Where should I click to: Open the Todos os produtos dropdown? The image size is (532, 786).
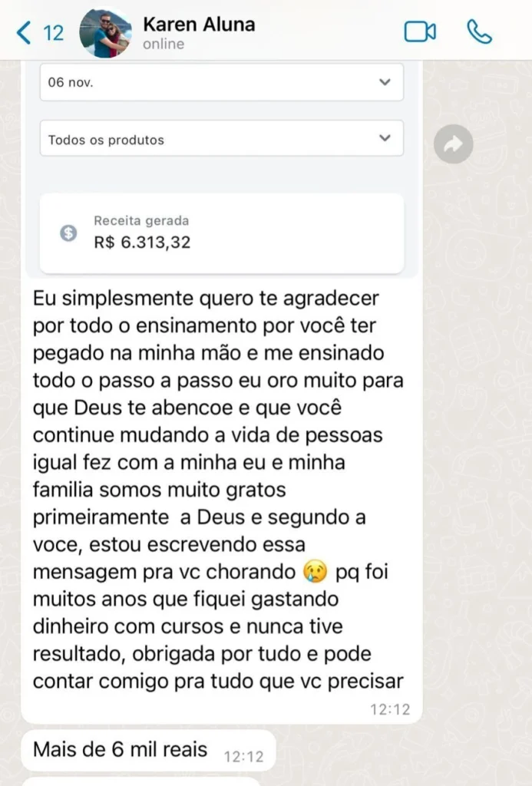221,139
